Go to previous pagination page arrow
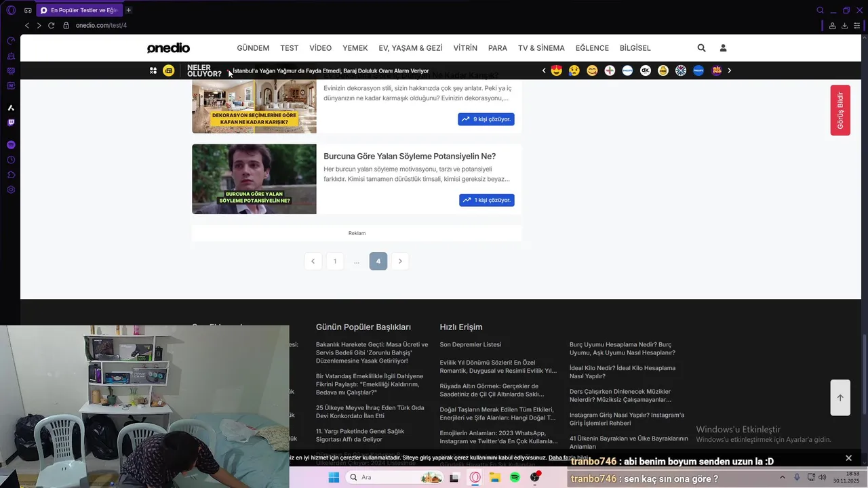Image resolution: width=868 pixels, height=488 pixels. pyautogui.click(x=313, y=261)
